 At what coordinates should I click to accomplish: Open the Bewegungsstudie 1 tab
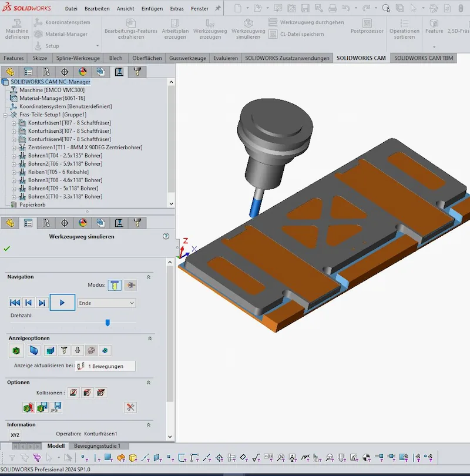coord(98,446)
